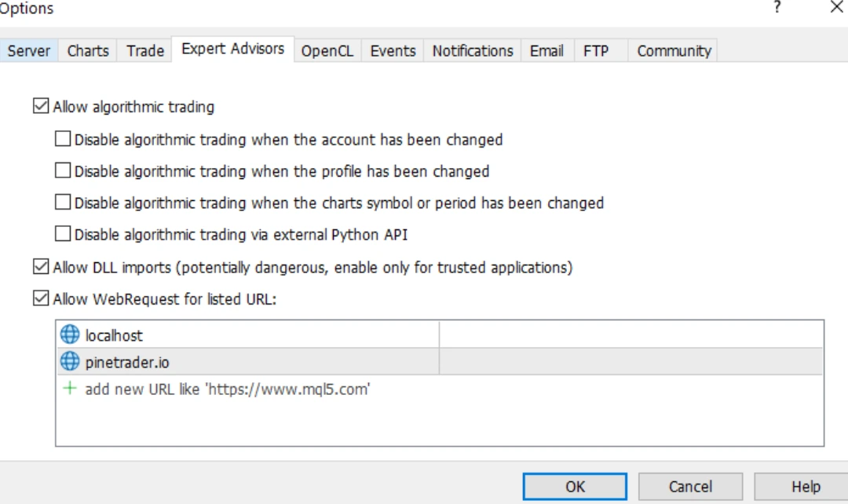Viewport: 848px width, 504px height.
Task: Click the add new URL entry row
Action: (x=227, y=389)
